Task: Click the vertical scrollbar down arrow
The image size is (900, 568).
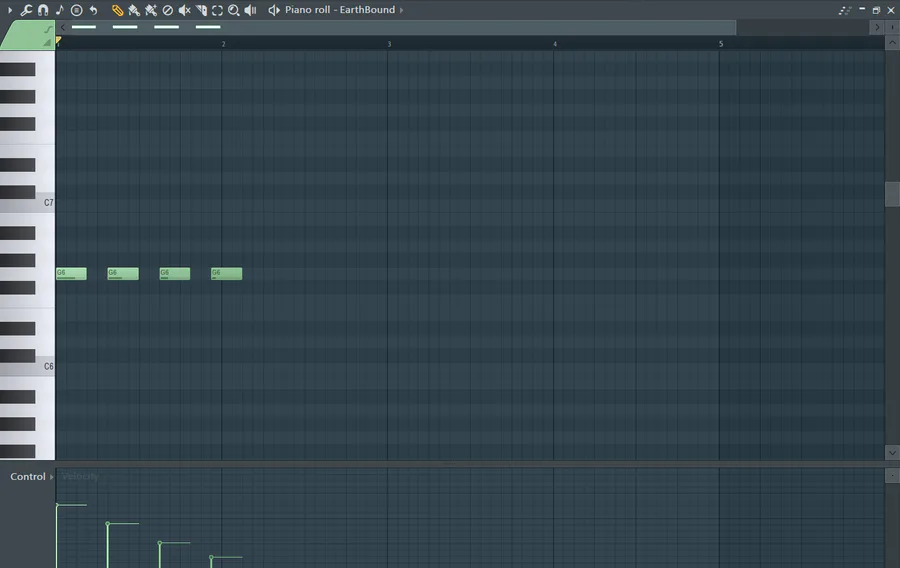Action: click(x=892, y=453)
